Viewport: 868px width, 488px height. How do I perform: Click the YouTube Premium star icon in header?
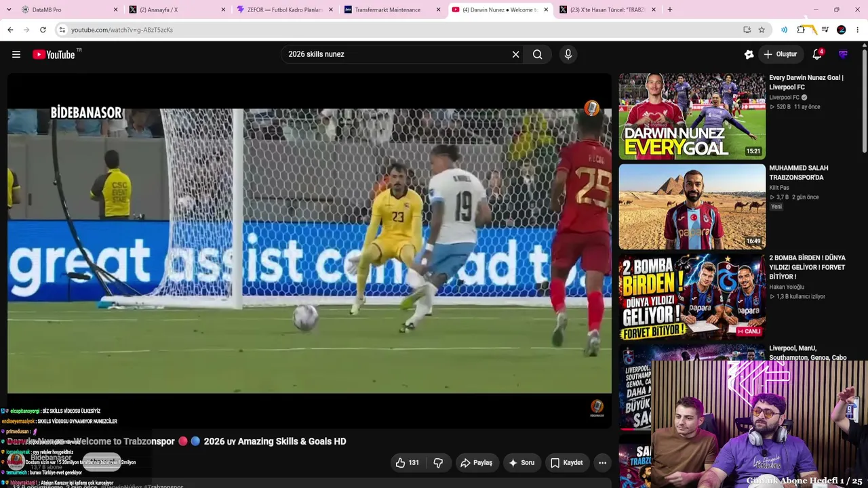click(749, 54)
